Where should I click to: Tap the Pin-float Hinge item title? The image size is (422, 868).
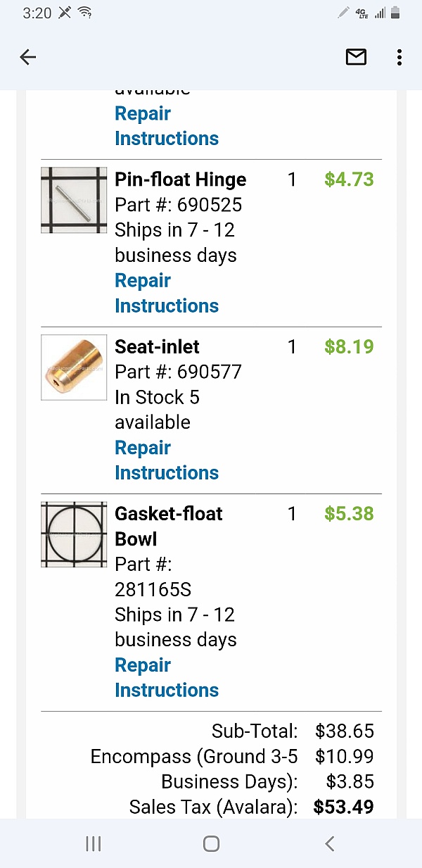(181, 180)
